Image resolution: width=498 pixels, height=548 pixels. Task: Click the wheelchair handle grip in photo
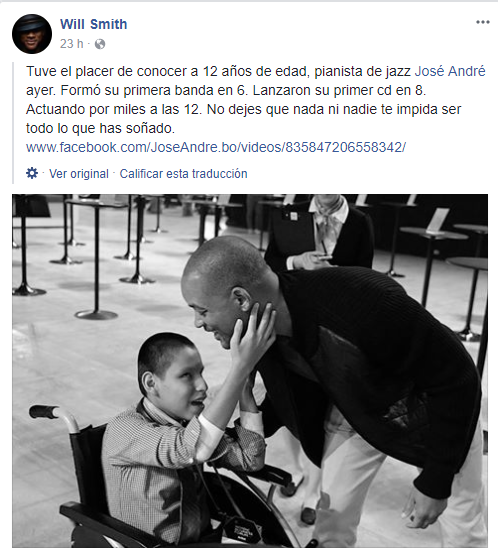pyautogui.click(x=44, y=412)
